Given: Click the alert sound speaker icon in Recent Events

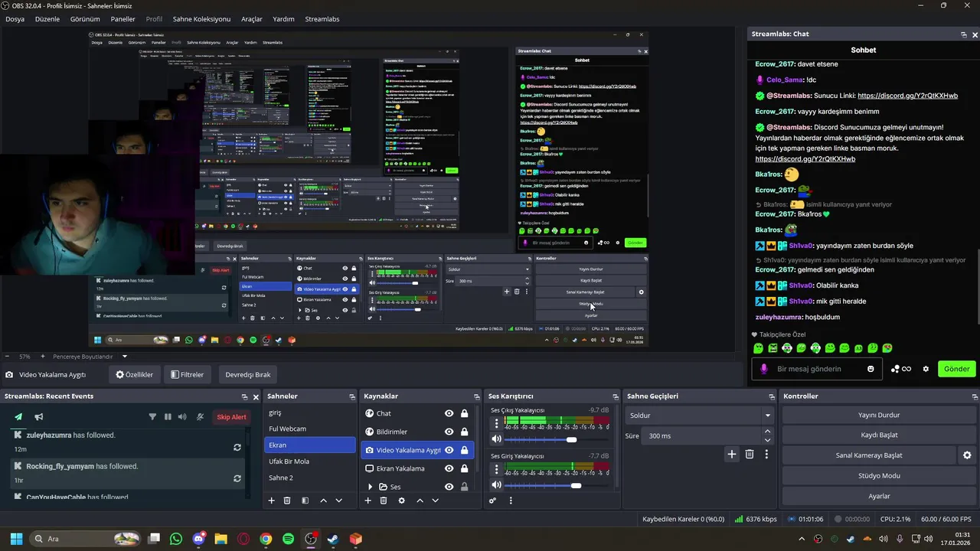Looking at the screenshot, I should [182, 417].
